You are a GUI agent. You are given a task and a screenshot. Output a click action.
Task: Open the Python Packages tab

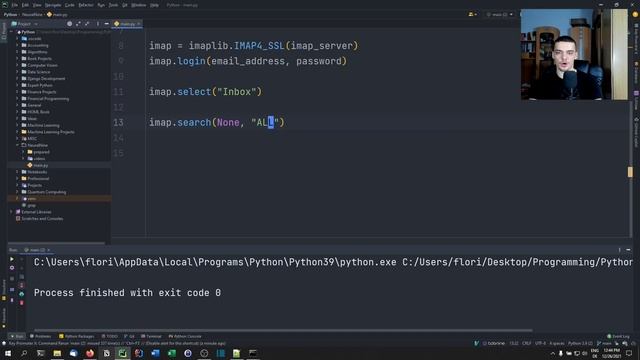[77, 336]
